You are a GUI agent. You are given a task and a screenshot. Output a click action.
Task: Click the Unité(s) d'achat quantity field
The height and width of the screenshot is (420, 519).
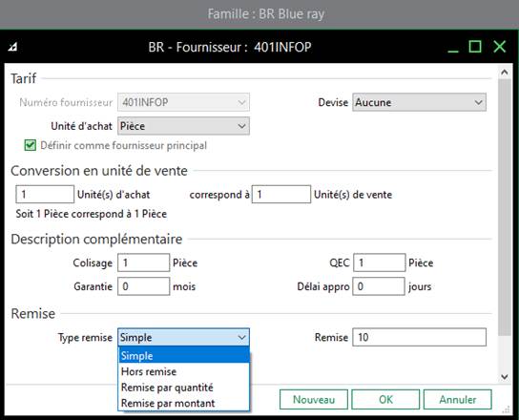coord(45,194)
